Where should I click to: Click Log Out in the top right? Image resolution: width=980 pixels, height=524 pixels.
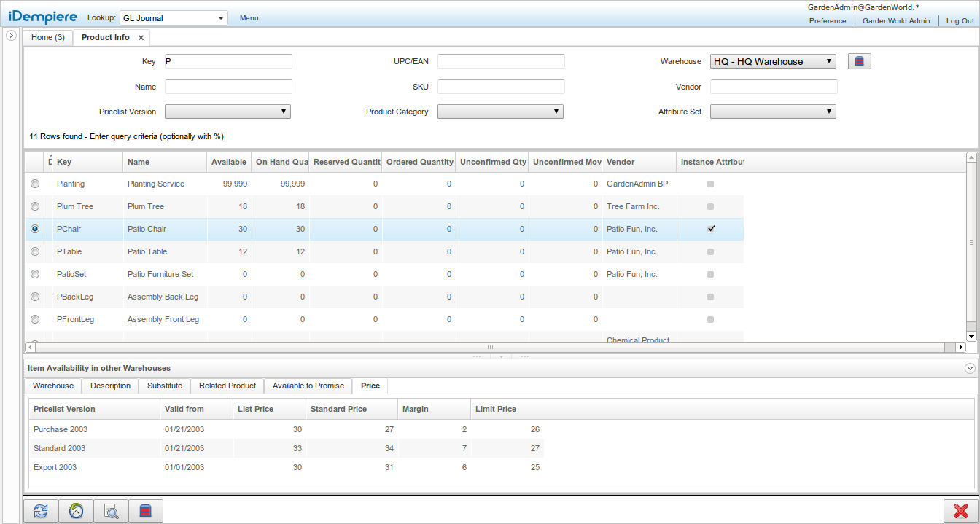click(960, 21)
